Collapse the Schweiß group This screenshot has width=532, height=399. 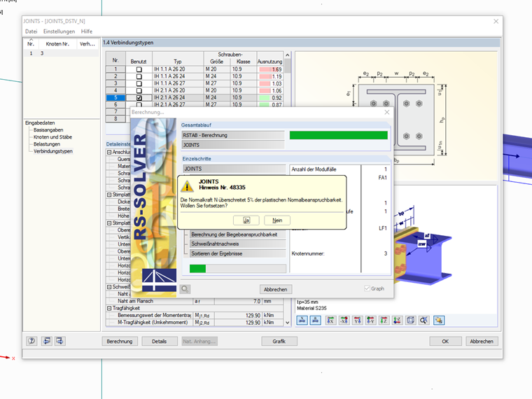(109, 287)
